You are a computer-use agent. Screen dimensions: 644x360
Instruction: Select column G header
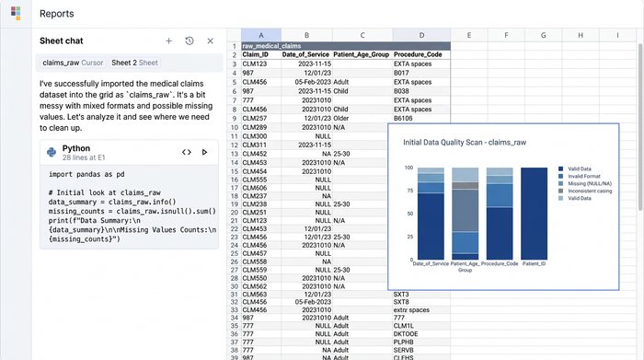[x=544, y=35]
